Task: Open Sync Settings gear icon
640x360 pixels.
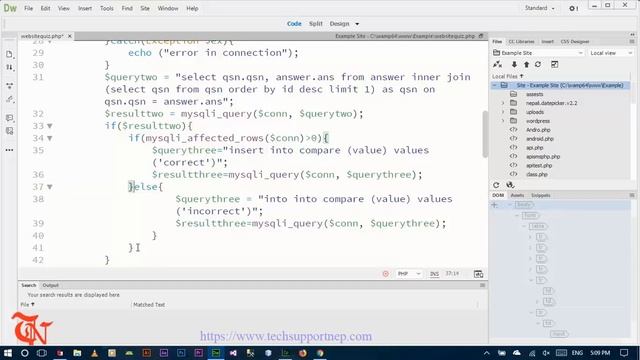Action: coord(573,8)
